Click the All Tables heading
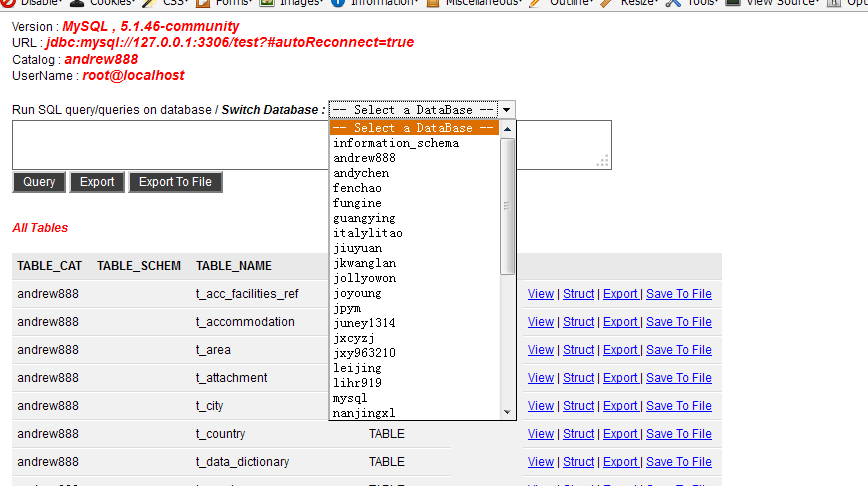This screenshot has height=486, width=868. 40,228
